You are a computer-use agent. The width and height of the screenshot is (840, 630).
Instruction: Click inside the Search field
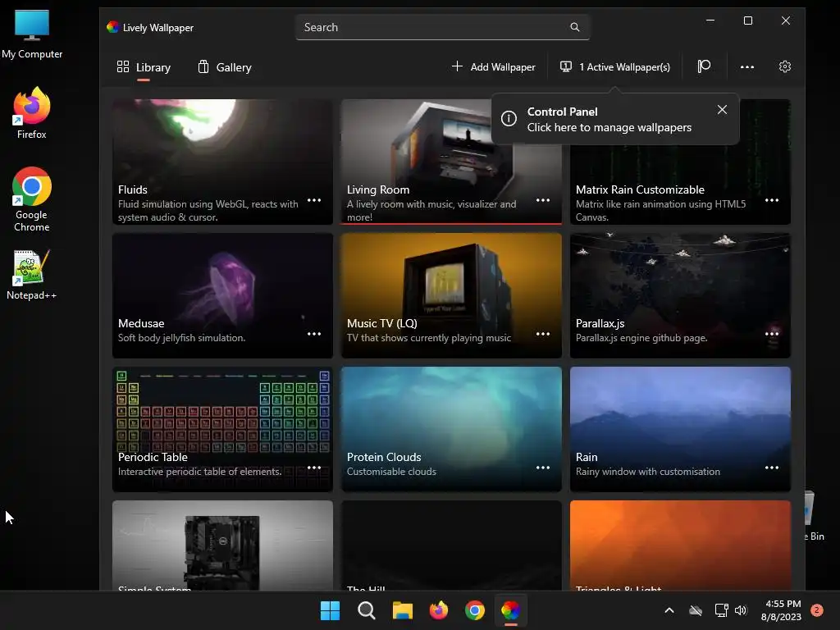tap(442, 27)
